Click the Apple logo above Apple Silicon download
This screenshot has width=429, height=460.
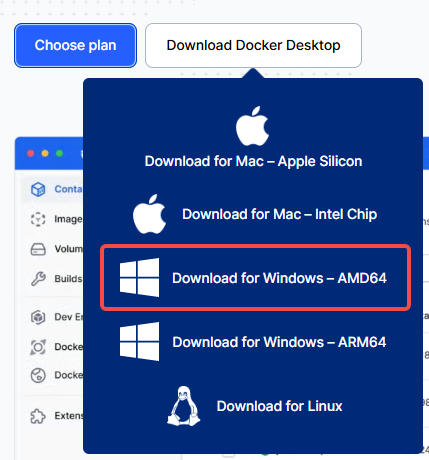pyautogui.click(x=252, y=126)
